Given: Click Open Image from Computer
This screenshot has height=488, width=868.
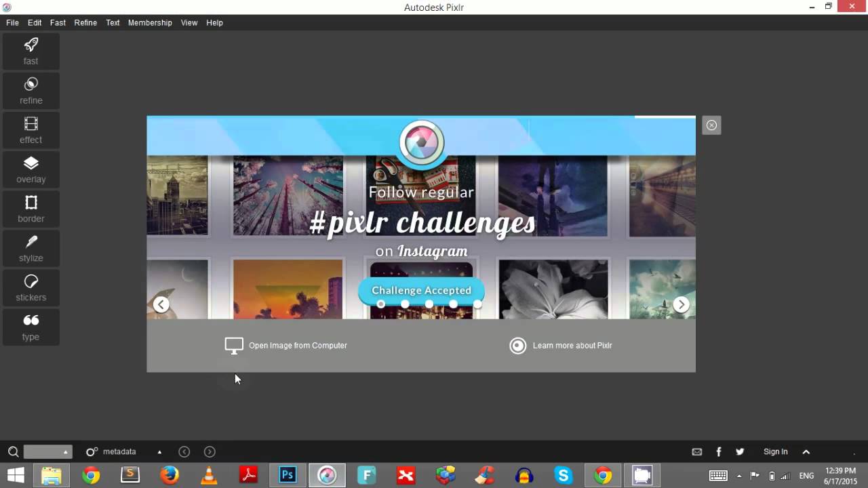Looking at the screenshot, I should click(x=285, y=346).
